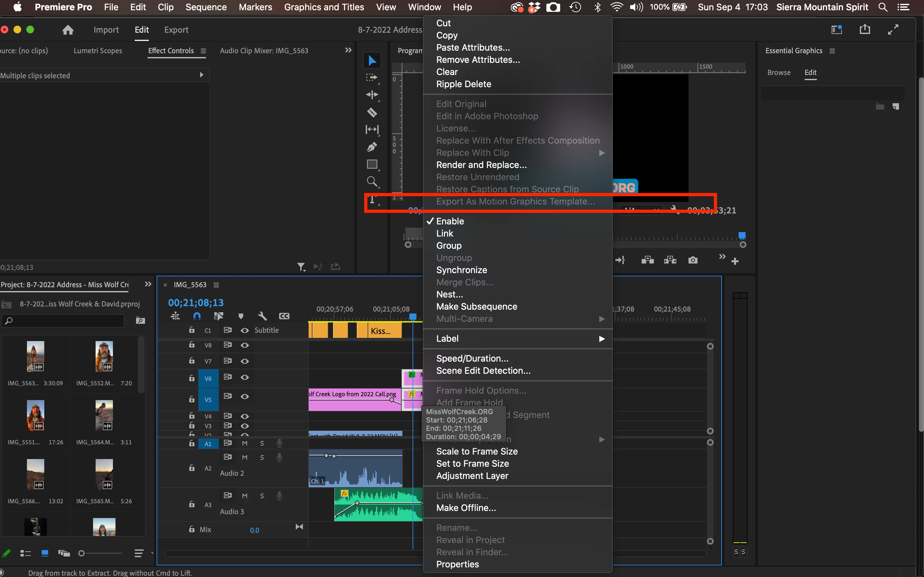The height and width of the screenshot is (577, 924).
Task: Select the Razor tool
Action: (372, 112)
